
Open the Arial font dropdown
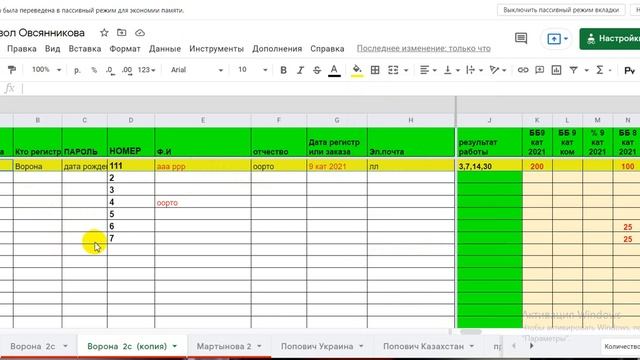pos(197,70)
